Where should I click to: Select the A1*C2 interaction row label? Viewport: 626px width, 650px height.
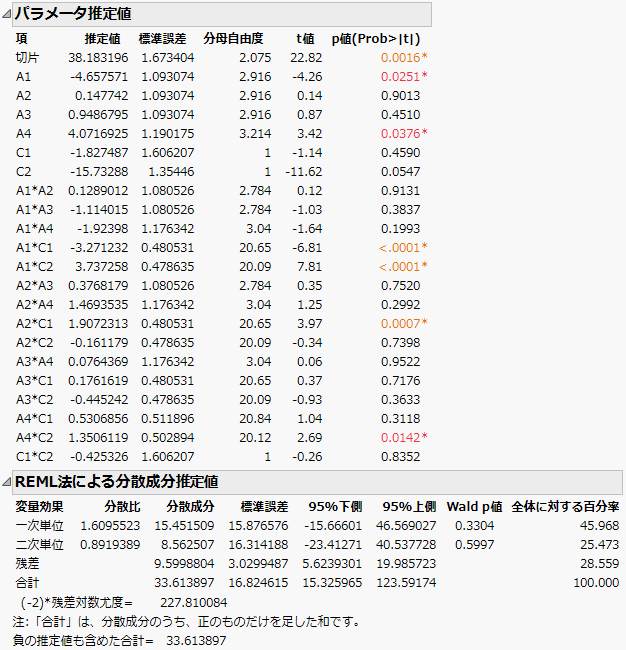(x=35, y=267)
